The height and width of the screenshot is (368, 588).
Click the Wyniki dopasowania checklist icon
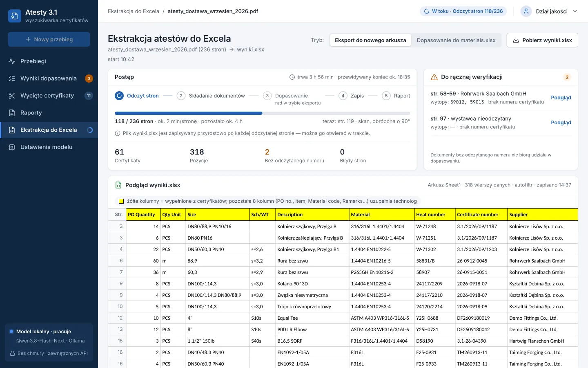click(12, 79)
